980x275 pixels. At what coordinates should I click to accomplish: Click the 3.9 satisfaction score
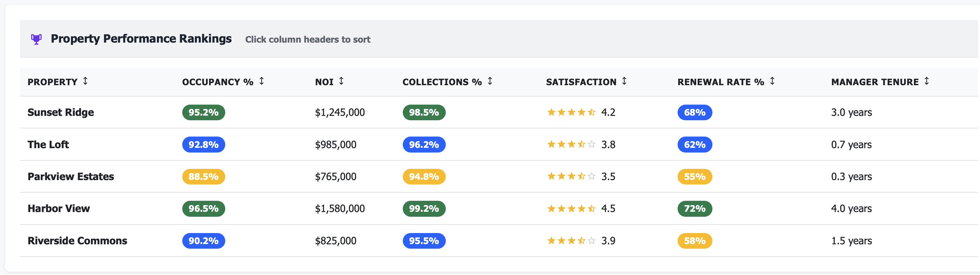click(608, 241)
